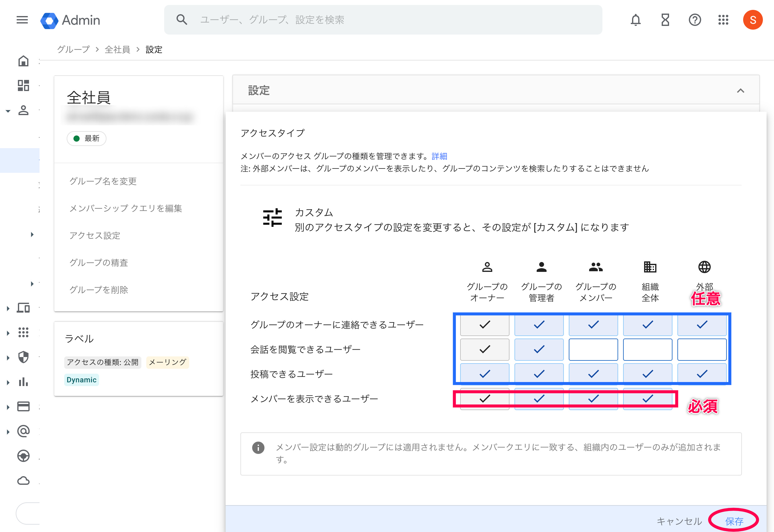Open the Apps grid sidebar icon
Image resolution: width=774 pixels, height=532 pixels.
tap(23, 332)
